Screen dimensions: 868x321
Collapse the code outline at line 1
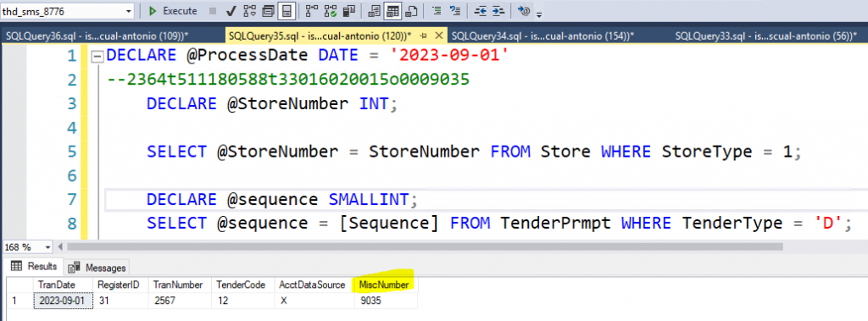[x=97, y=56]
